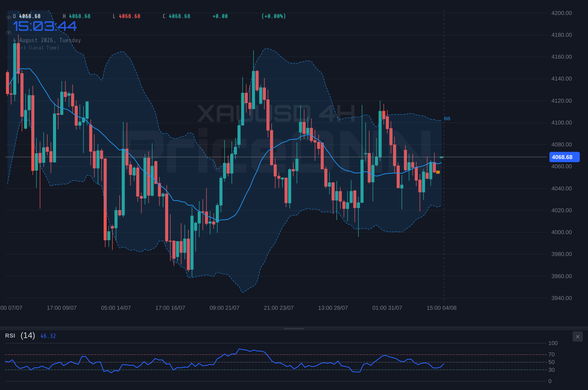The image size is (588, 390).
Task: Click time label 13:00 28/07
Action: tap(333, 308)
